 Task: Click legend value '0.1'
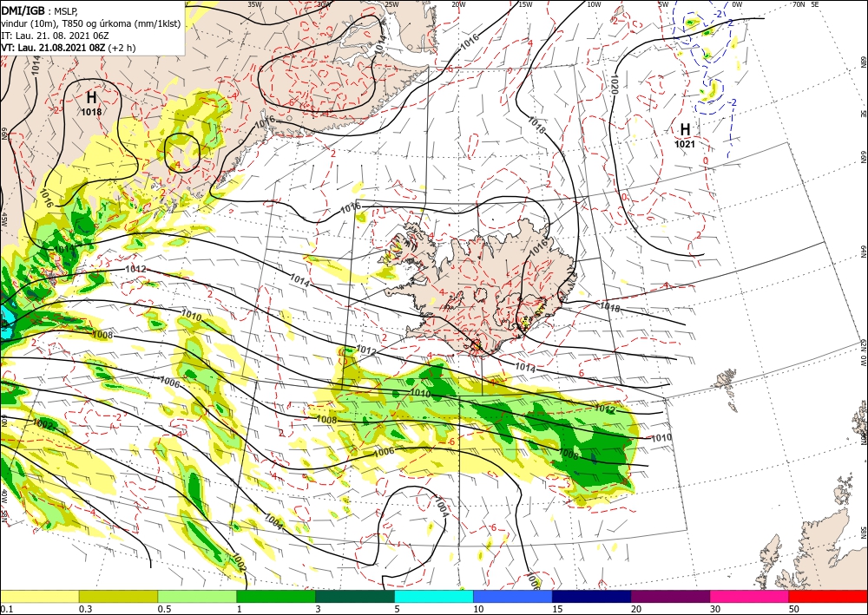pos(5,610)
